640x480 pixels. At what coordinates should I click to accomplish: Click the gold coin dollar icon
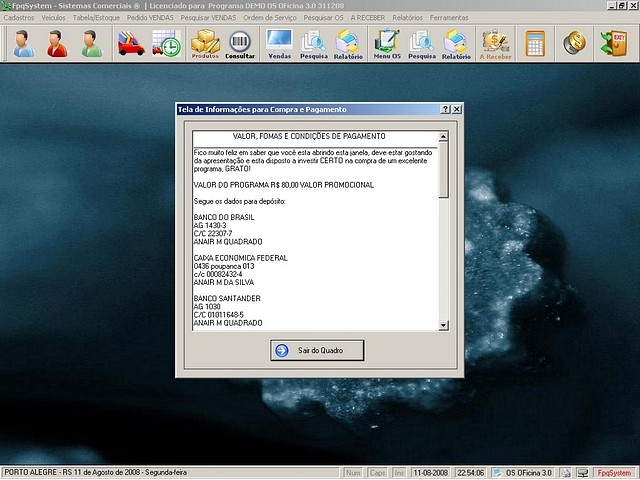[574, 43]
